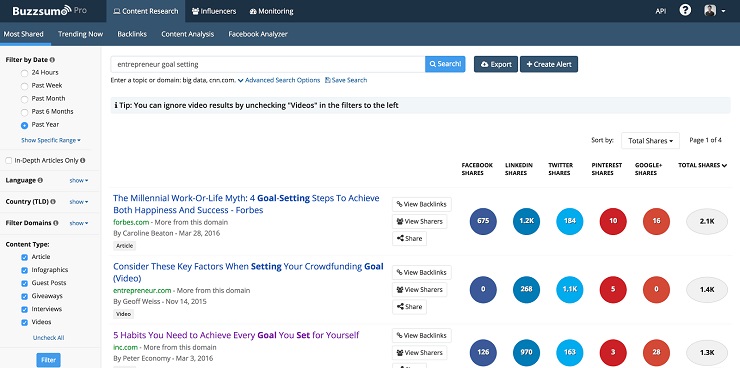
Task: Uncheck the Guest Posts content type
Action: (25, 284)
